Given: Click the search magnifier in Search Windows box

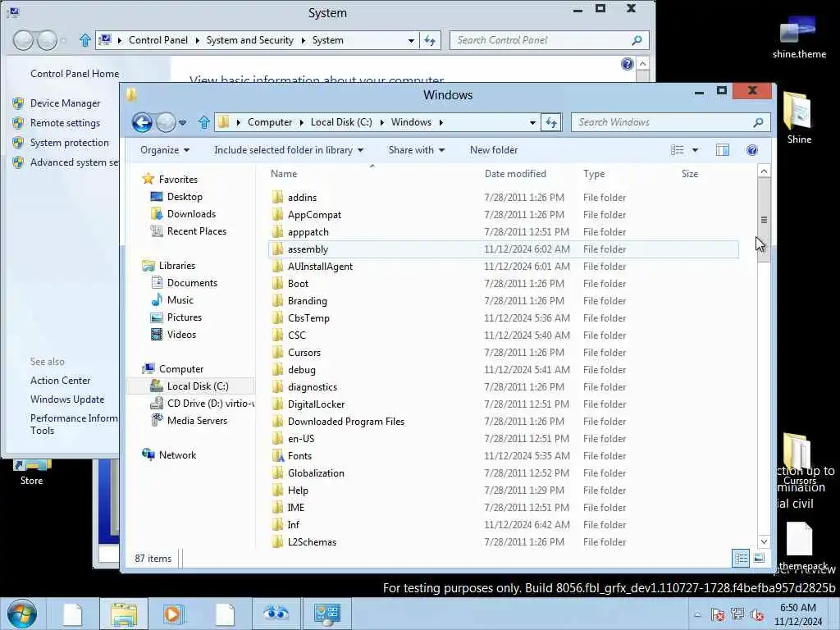Looking at the screenshot, I should [x=757, y=123].
